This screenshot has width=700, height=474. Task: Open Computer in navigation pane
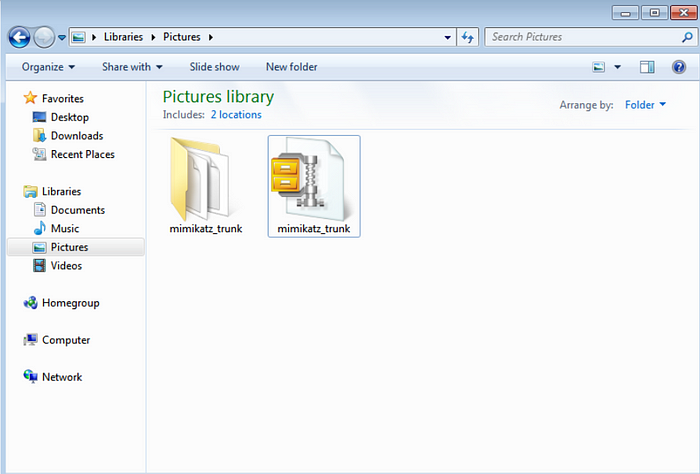pos(66,340)
